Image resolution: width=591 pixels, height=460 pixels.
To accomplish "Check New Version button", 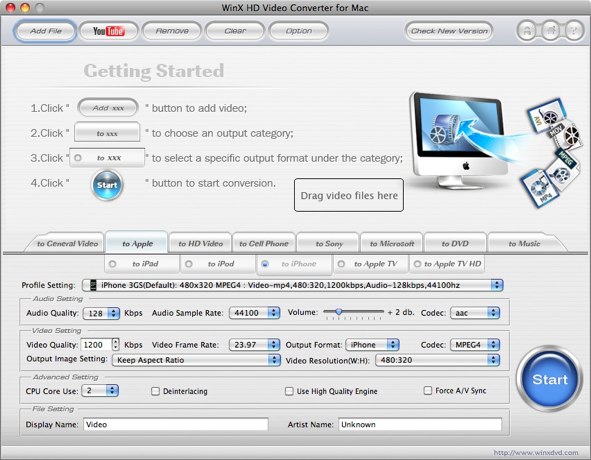I will click(449, 31).
